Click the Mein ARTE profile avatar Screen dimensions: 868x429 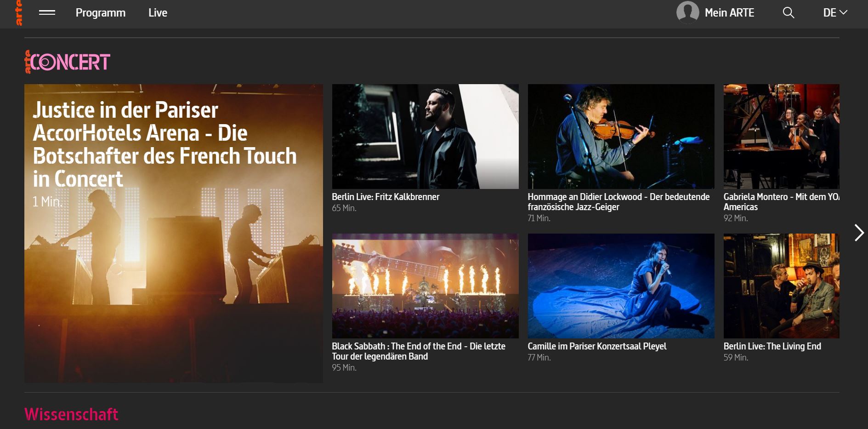pyautogui.click(x=687, y=12)
